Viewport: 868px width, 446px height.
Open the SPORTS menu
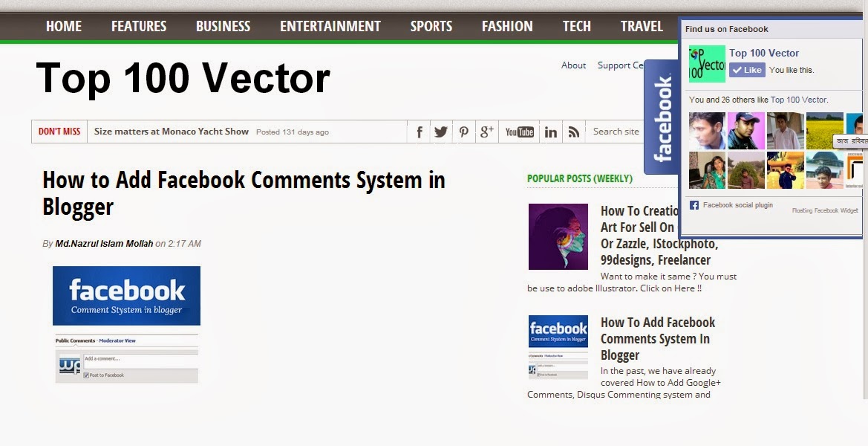click(431, 26)
